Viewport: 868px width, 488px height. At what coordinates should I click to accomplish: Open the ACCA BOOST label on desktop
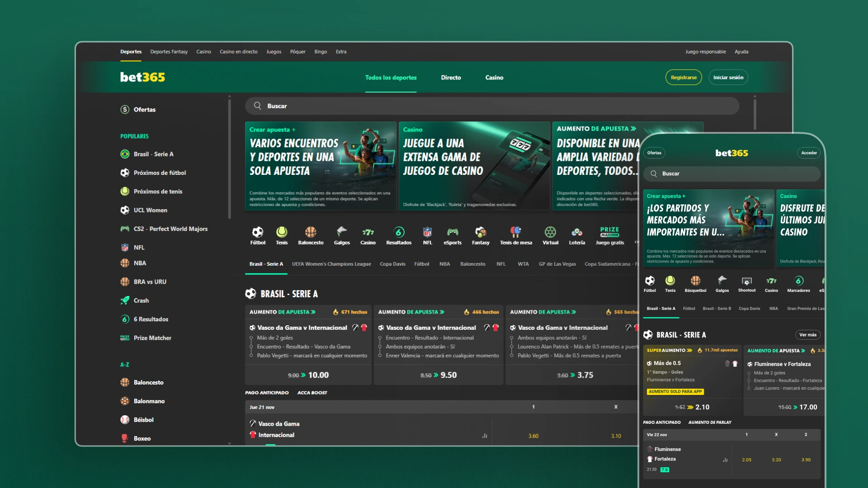312,393
